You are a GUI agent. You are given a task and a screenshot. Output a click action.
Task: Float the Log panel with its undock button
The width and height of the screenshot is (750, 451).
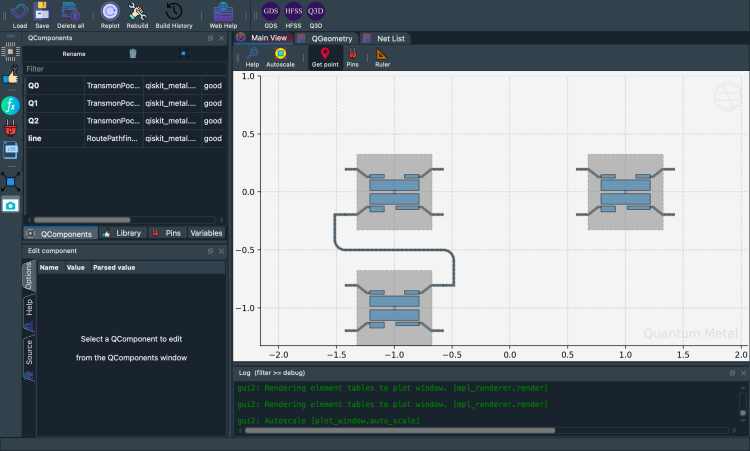point(732,373)
